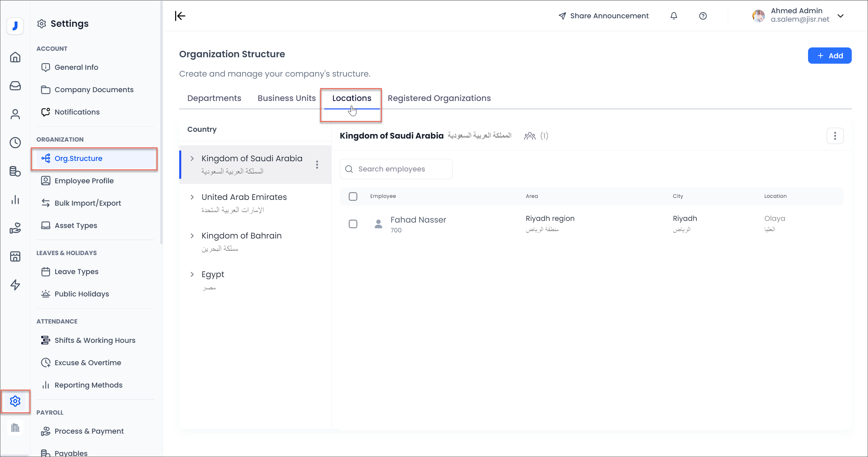868x457 pixels.
Task: Click the home icon in left rail
Action: coord(15,57)
